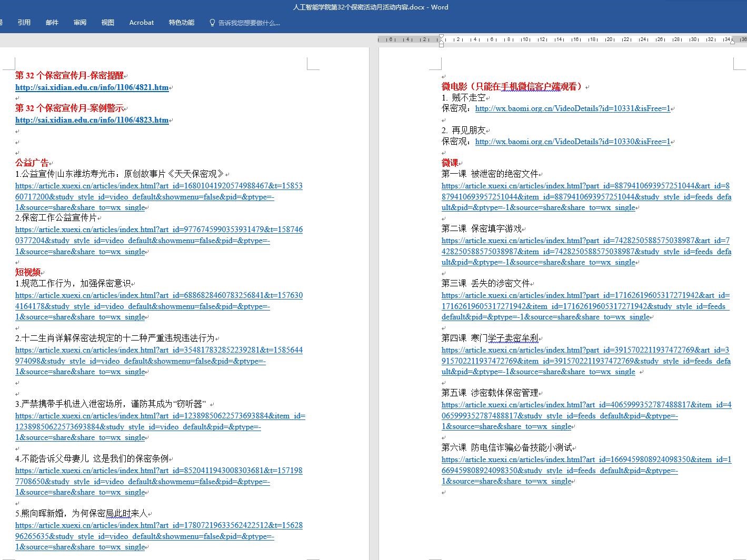This screenshot has height=560, width=747.
Task: Switch to the 邮件 tab
Action: pos(52,23)
